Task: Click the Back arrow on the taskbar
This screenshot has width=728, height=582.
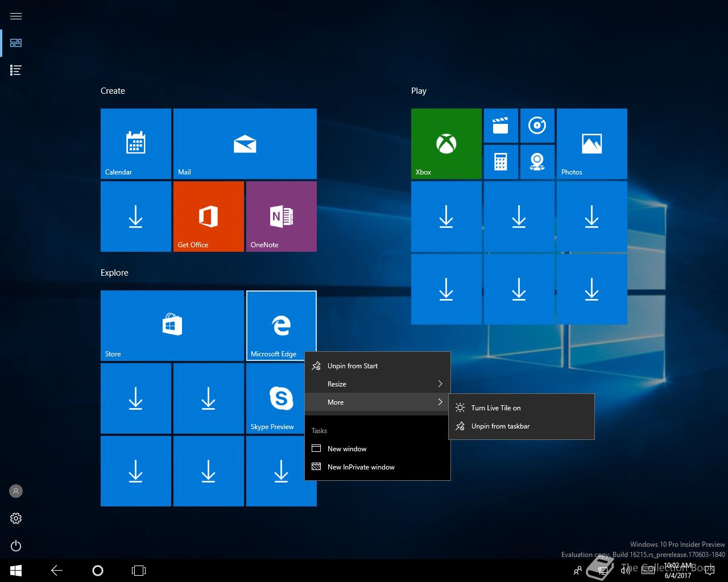Action: [x=57, y=570]
